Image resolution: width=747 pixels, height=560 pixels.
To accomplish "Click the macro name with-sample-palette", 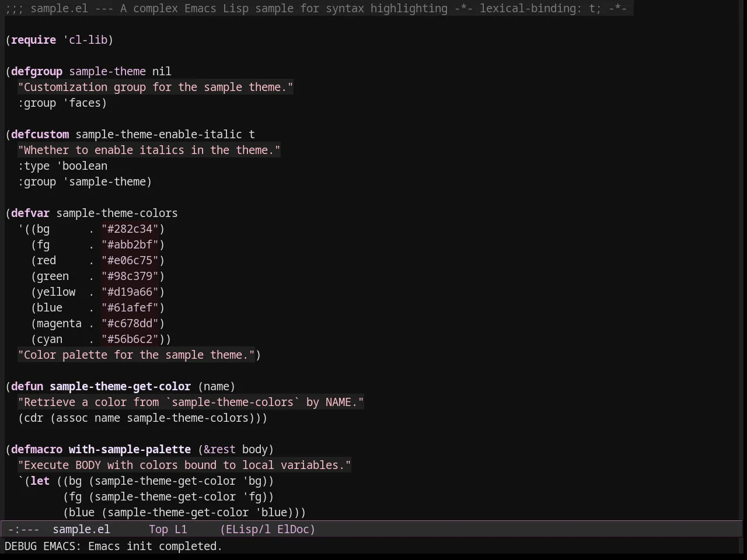I will pyautogui.click(x=130, y=449).
